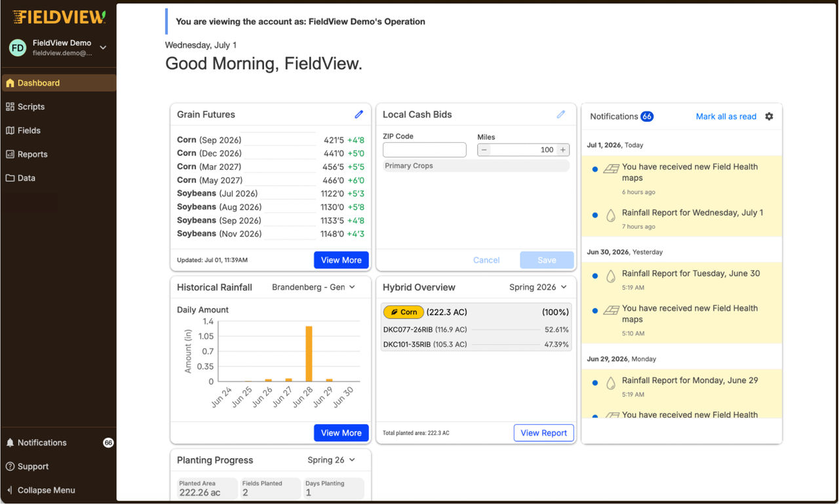Select the DKC101-35RIB hybrid row

coord(476,344)
